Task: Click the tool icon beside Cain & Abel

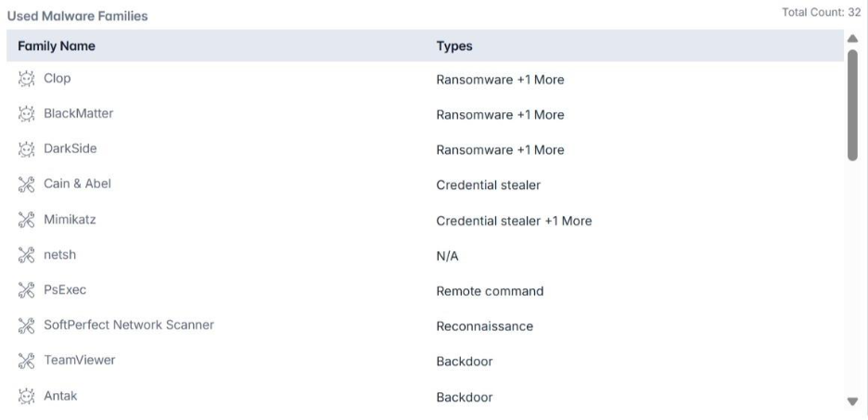Action: [26, 185]
